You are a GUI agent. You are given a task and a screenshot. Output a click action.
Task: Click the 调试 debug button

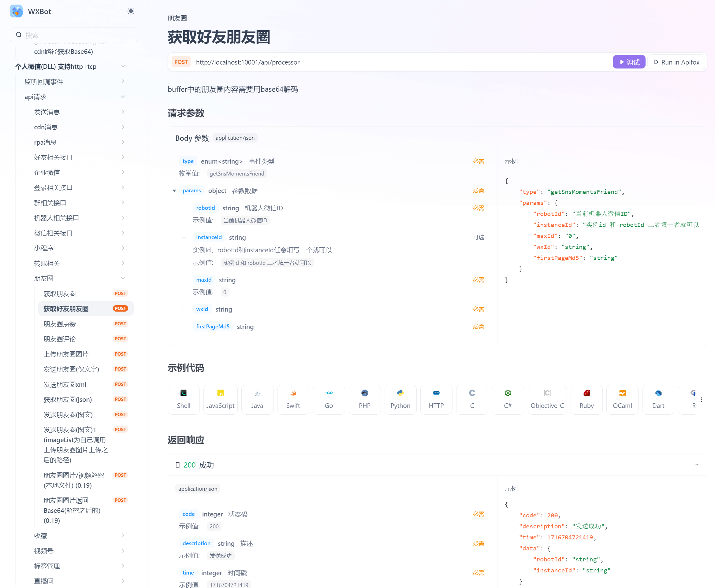pos(629,62)
